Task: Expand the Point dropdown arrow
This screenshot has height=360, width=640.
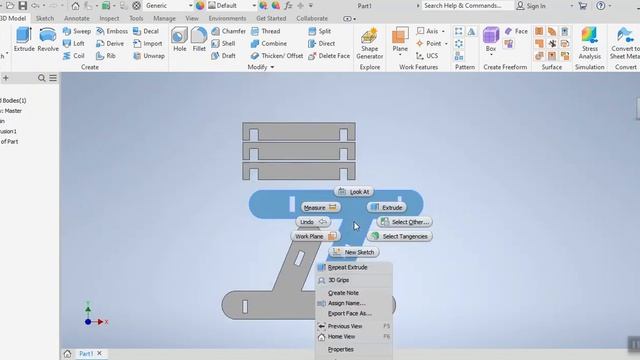Action: (x=446, y=43)
